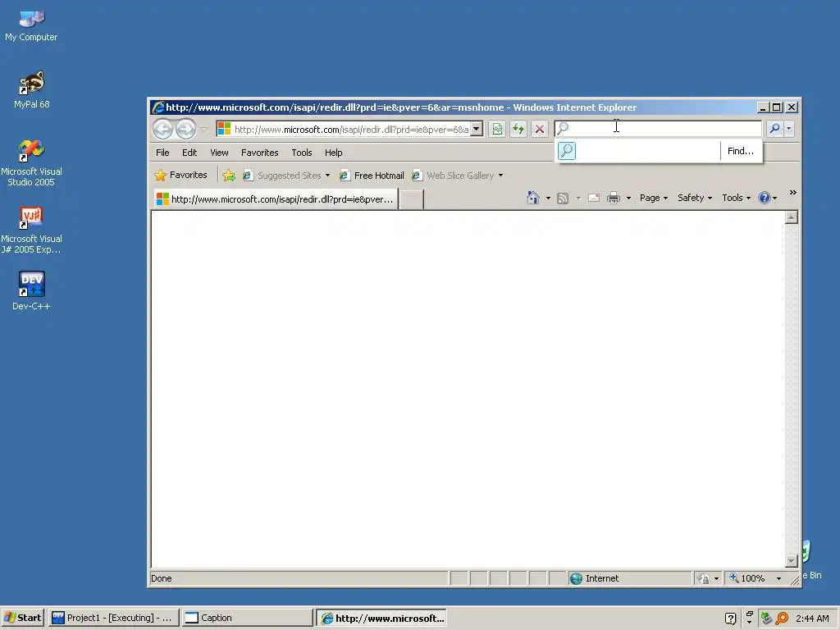Open the Favorites center star button
Viewport: 840px width, 630px height.
pos(180,176)
